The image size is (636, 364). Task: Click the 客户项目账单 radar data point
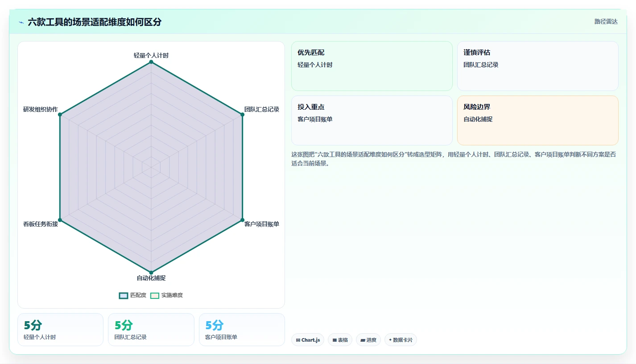coord(242,220)
